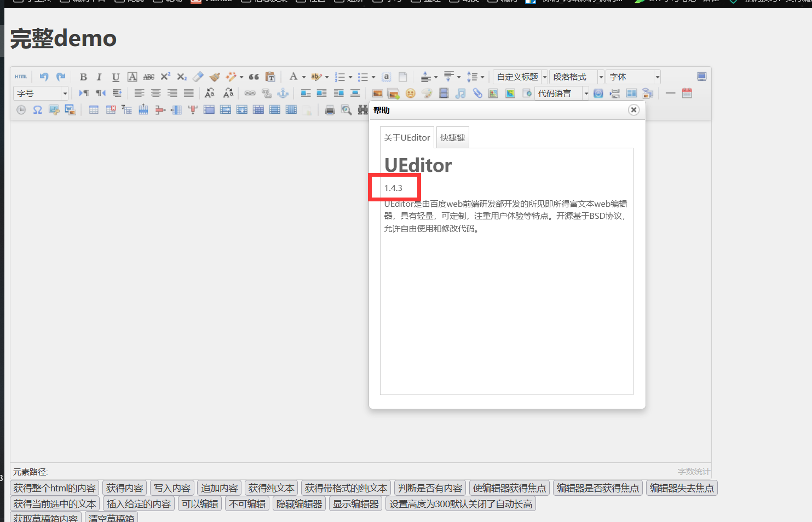
Task: Open the 字体 font family dropdown
Action: pyautogui.click(x=634, y=77)
